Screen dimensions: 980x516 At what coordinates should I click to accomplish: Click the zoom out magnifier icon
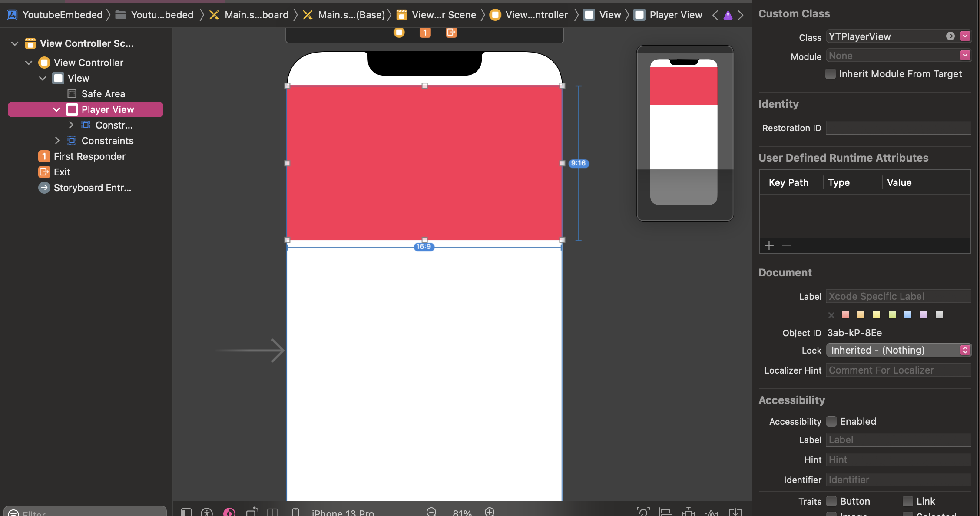click(431, 512)
